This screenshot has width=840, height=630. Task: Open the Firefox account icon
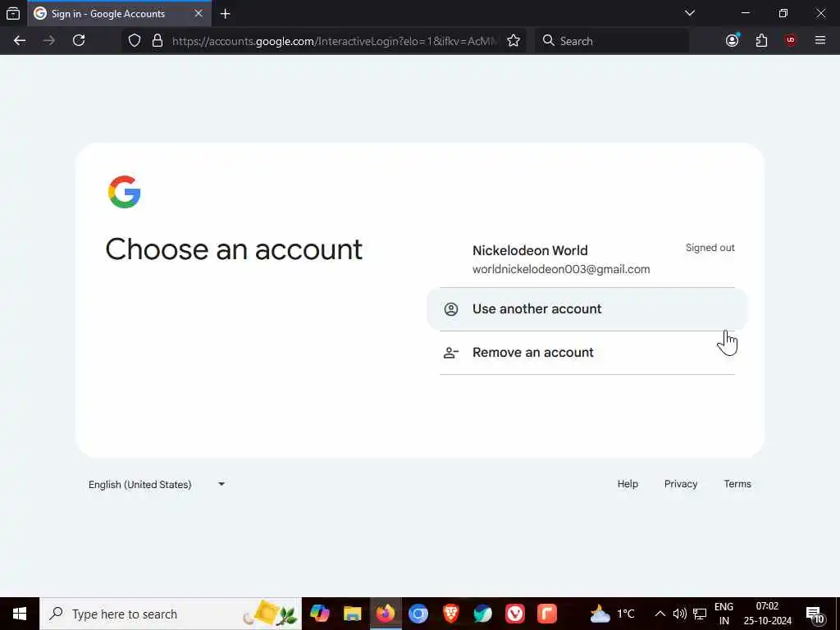pos(733,41)
